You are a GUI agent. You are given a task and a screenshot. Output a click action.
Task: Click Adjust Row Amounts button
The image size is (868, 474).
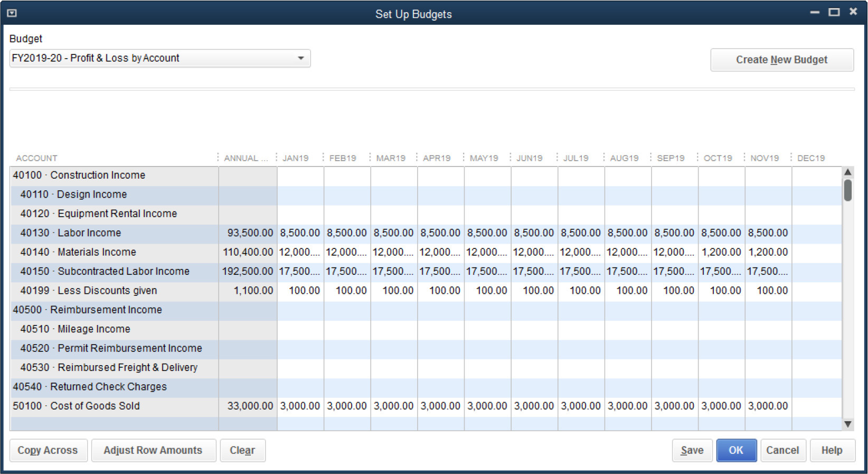(153, 450)
